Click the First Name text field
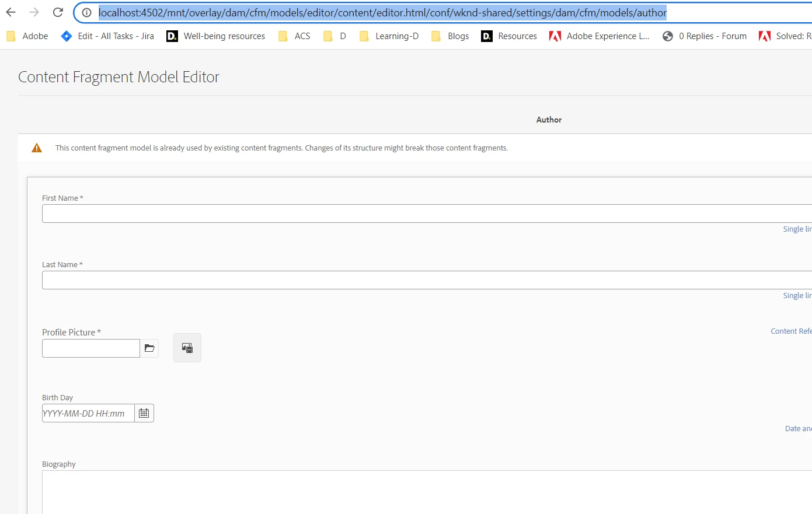Image resolution: width=812 pixels, height=514 pixels. 427,214
